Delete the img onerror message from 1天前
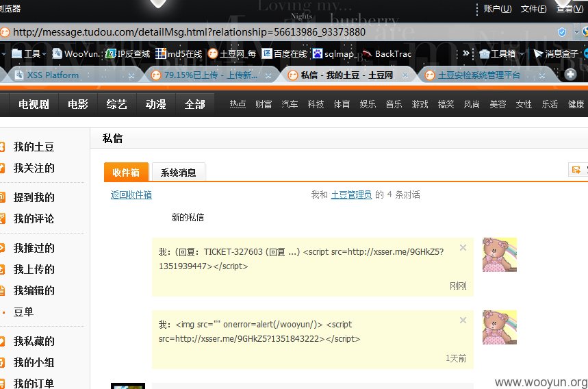This screenshot has width=588, height=389. (463, 320)
